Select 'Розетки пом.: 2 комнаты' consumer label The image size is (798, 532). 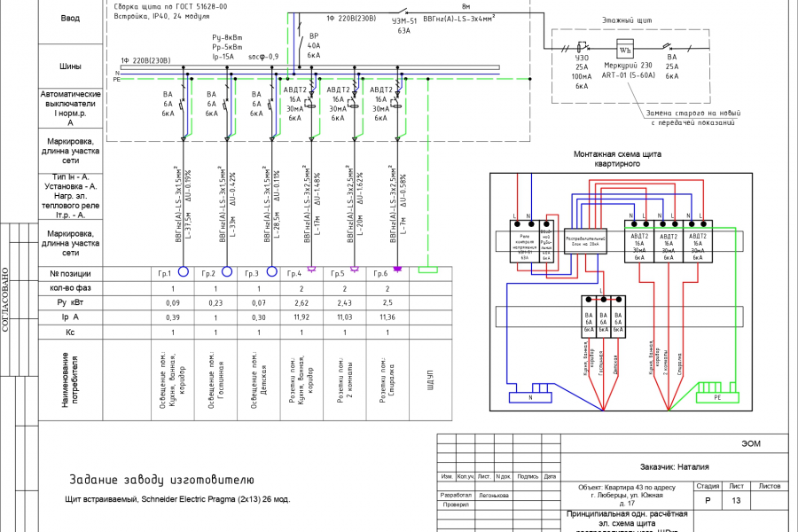pyautogui.click(x=345, y=380)
